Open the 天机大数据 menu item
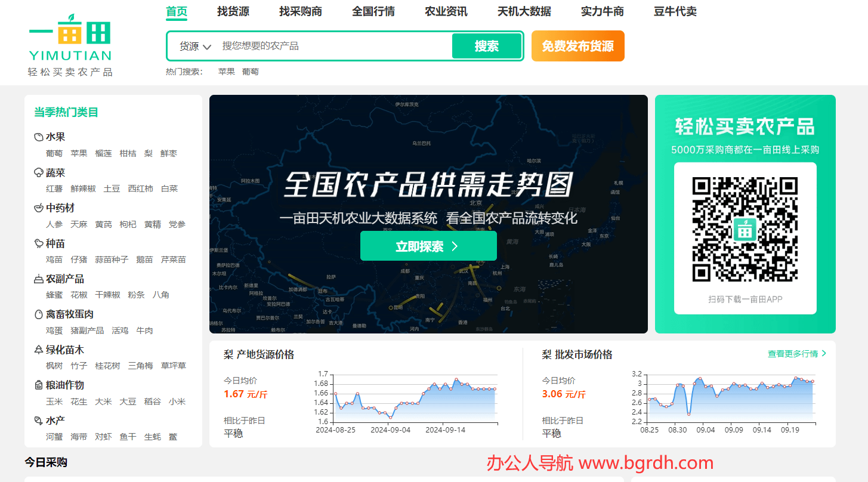 [x=524, y=11]
